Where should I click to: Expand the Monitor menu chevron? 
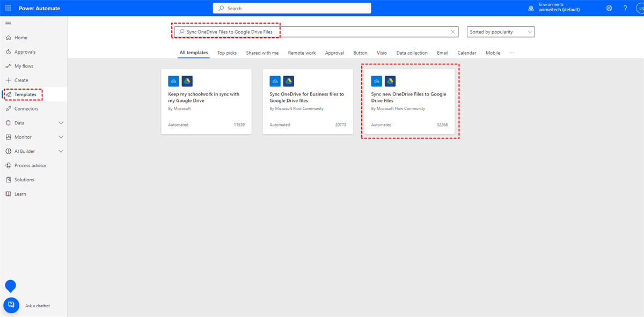61,137
